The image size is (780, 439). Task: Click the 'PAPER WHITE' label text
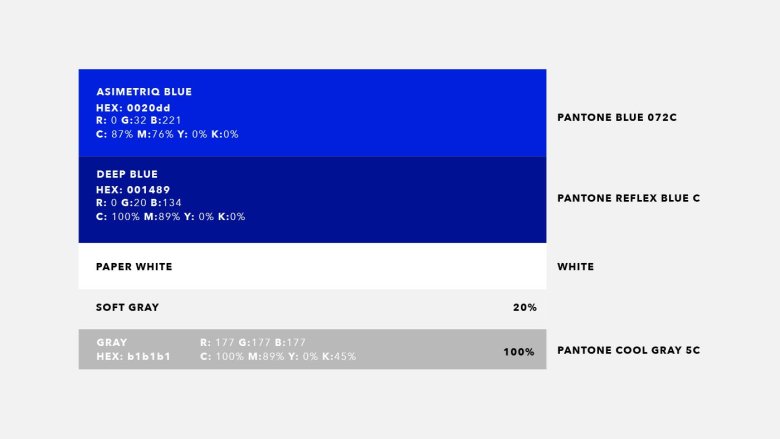point(134,267)
